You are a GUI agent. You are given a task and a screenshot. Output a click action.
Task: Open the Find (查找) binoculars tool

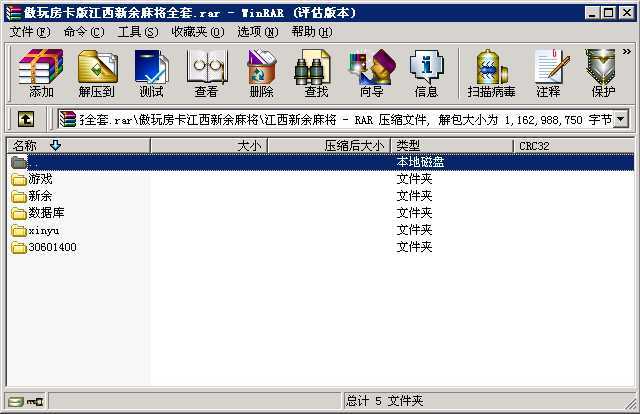(x=316, y=73)
